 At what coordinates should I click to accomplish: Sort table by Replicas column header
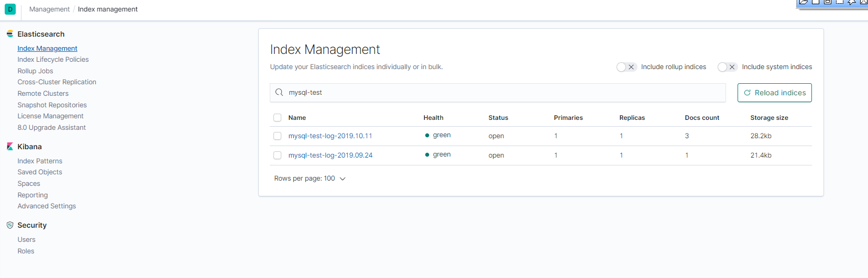632,118
